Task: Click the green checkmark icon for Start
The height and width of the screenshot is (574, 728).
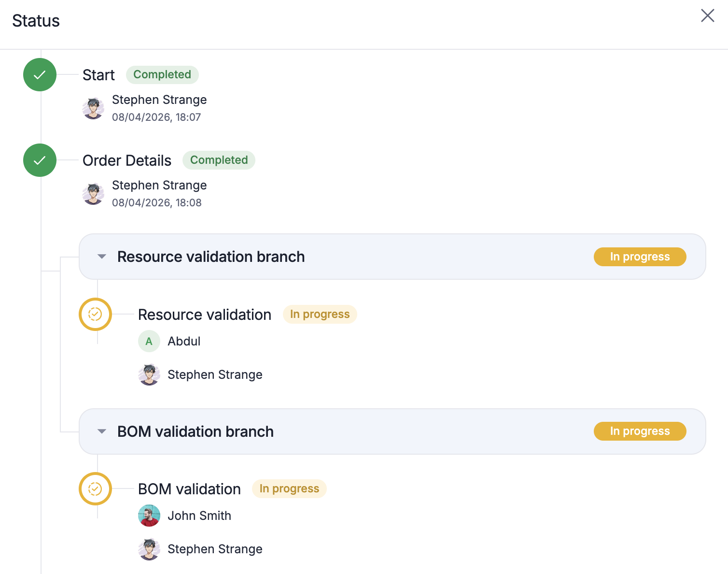Action: pos(40,75)
